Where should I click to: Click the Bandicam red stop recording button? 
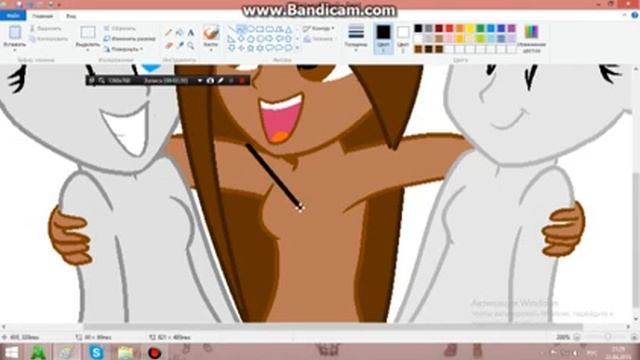(242, 81)
